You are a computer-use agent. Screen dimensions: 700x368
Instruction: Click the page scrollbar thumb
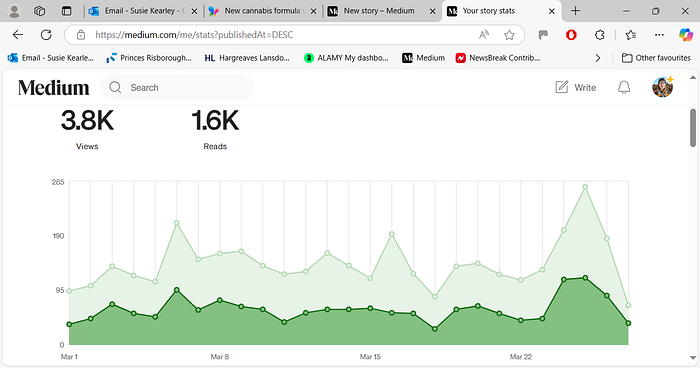point(693,127)
